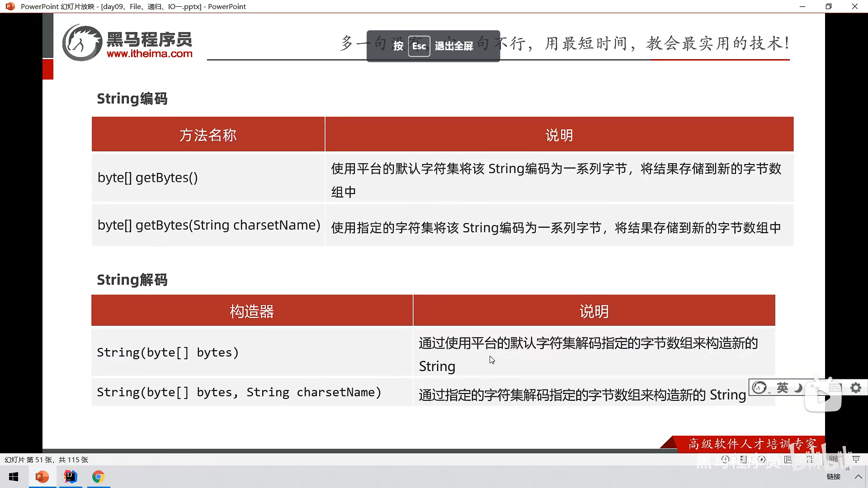
Task: Switch to IntelliJ IDEA on the taskbar
Action: (71, 477)
